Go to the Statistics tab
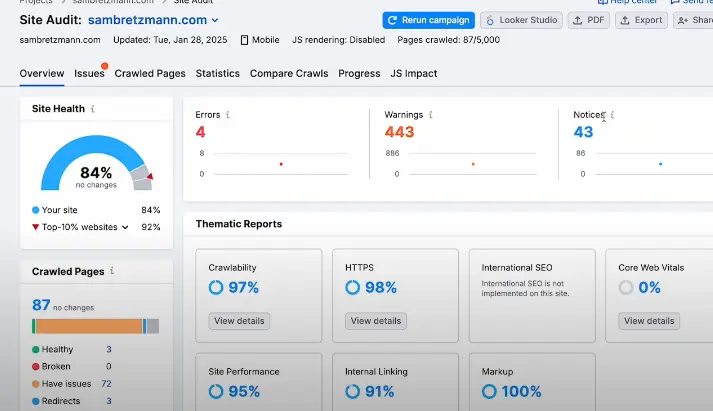 pos(217,73)
